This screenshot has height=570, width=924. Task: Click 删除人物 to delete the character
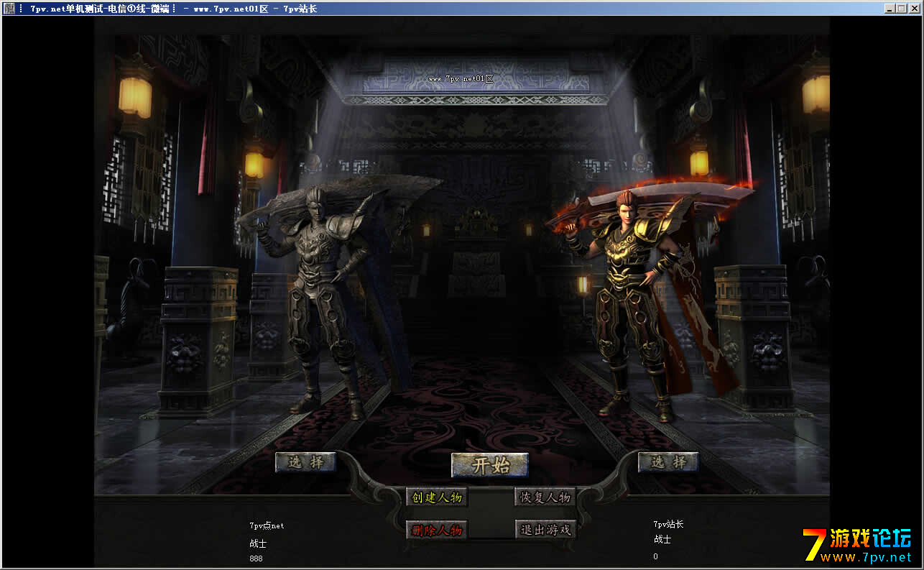click(x=437, y=530)
